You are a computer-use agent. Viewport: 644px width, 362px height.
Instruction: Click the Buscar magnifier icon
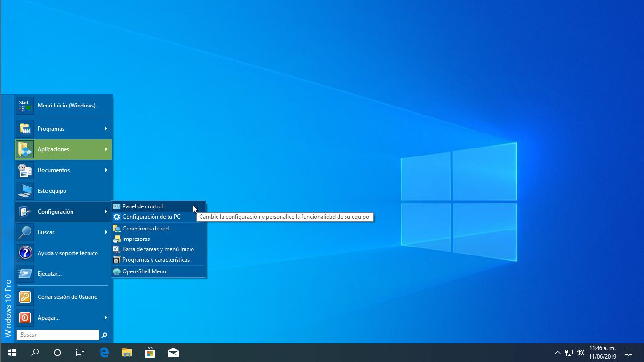pyautogui.click(x=24, y=232)
